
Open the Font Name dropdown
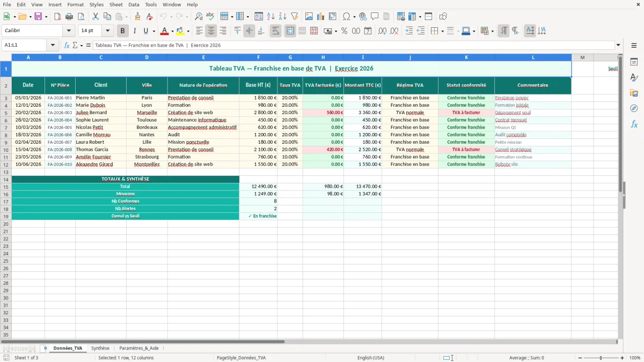click(69, 31)
